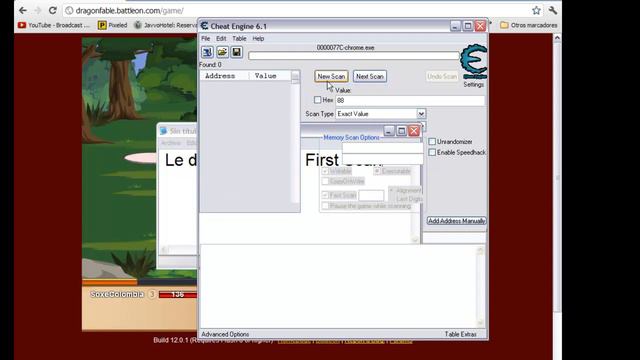Toggle the CopyOnWrite checkbox

click(x=325, y=181)
